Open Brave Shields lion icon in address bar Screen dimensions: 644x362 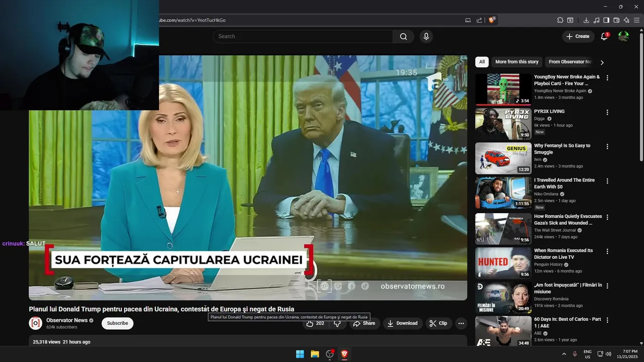[x=492, y=20]
